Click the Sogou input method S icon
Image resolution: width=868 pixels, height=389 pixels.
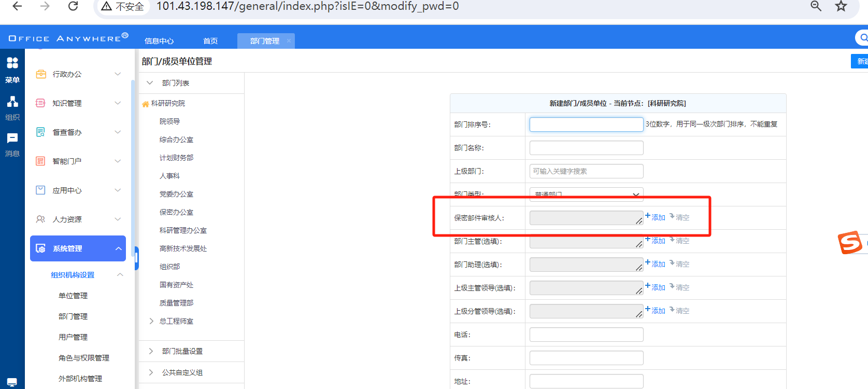pos(850,242)
